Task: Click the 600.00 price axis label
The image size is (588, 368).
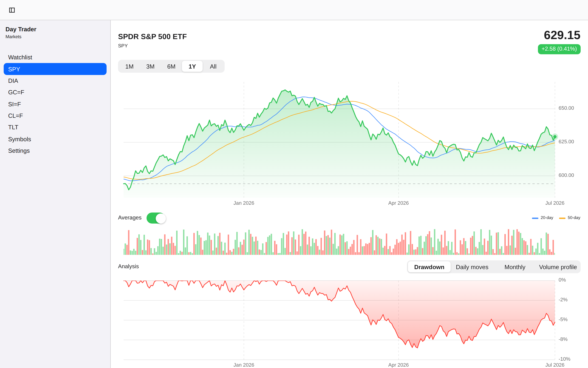Action: (x=566, y=175)
